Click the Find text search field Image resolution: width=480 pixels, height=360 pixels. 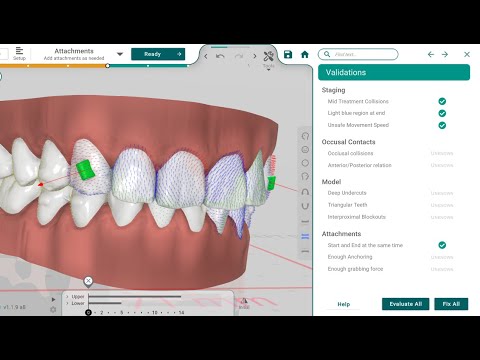point(358,54)
